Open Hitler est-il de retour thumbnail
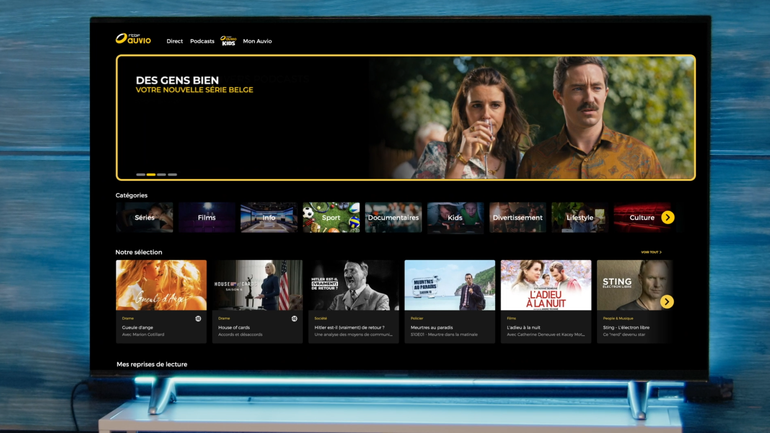Image resolution: width=770 pixels, height=433 pixels. (354, 285)
